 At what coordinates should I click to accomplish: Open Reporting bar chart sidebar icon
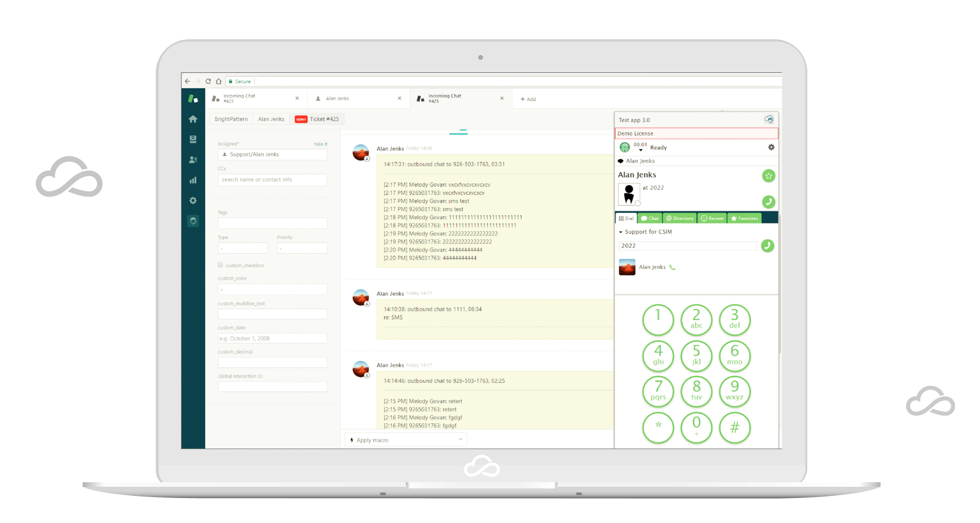click(x=193, y=180)
